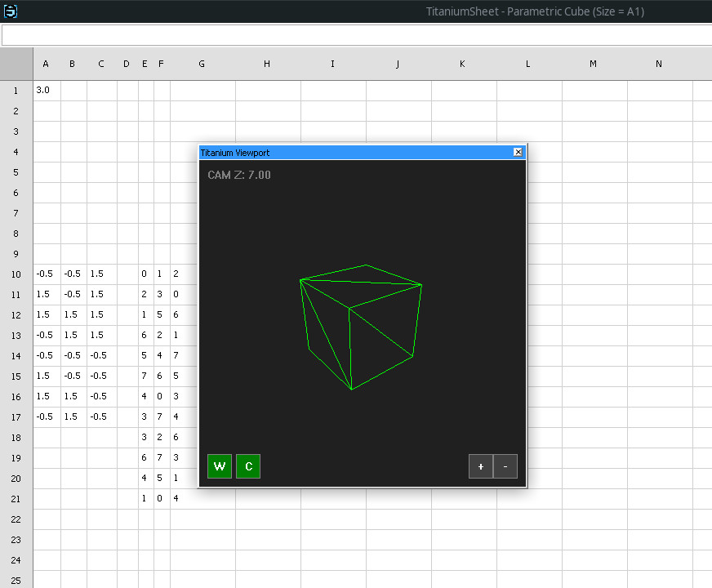Select column G header
The image size is (712, 588).
coord(202,64)
